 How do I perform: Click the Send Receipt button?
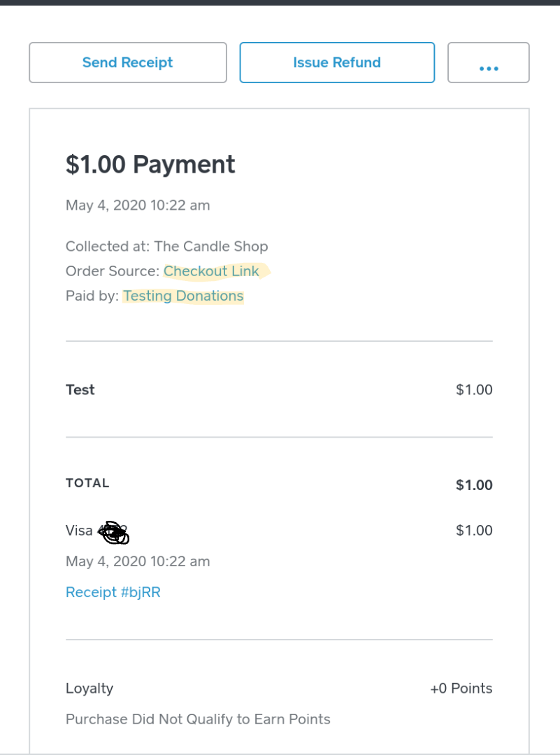127,63
